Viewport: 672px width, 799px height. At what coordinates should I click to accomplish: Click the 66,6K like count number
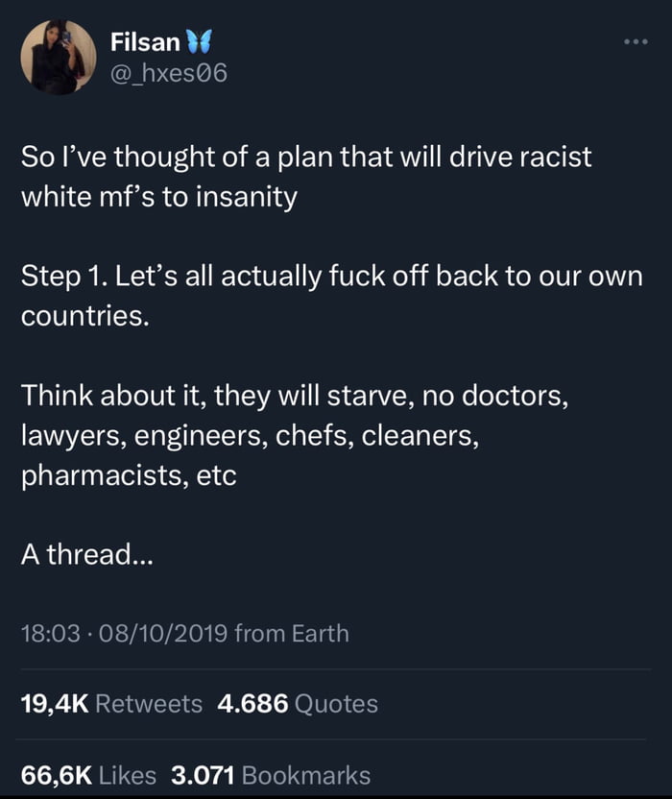[x=56, y=774]
